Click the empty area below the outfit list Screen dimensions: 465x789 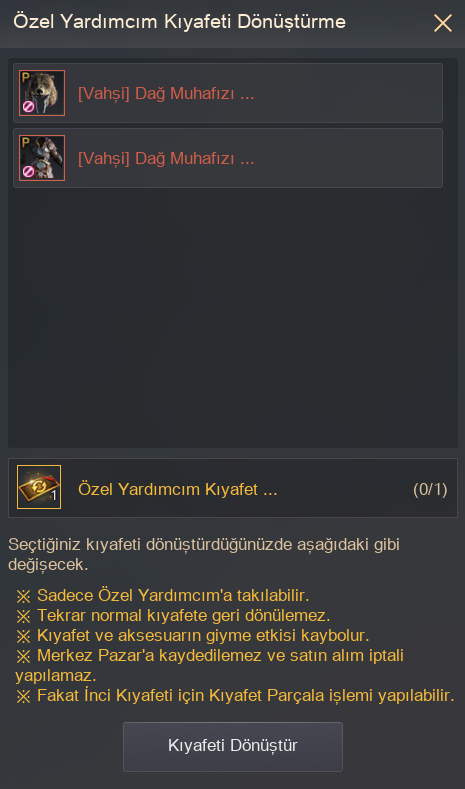pos(232,317)
